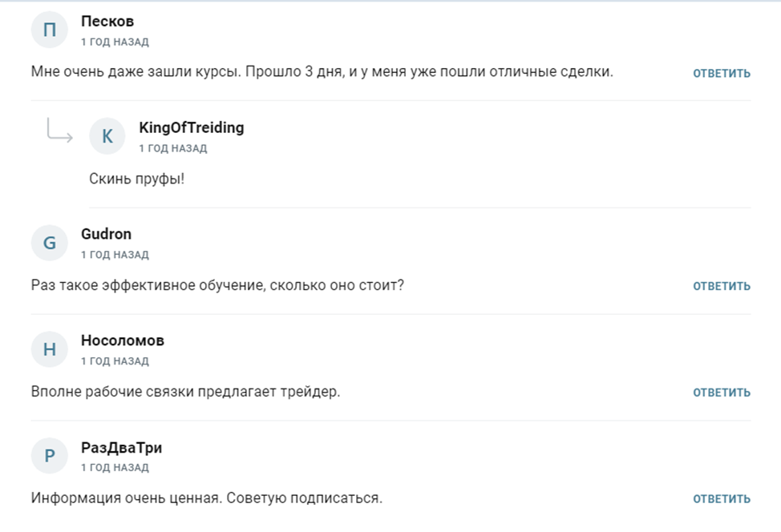Reply to Песков's comment via ОТВЕТИТЬ

(722, 73)
